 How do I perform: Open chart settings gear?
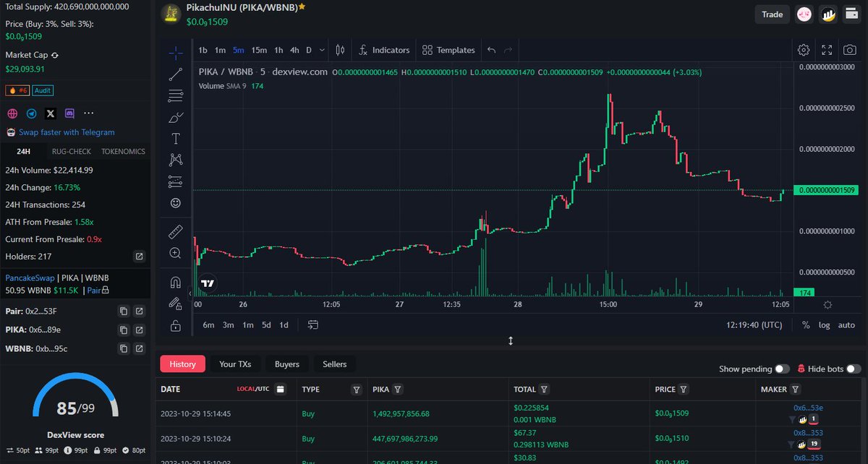[804, 50]
